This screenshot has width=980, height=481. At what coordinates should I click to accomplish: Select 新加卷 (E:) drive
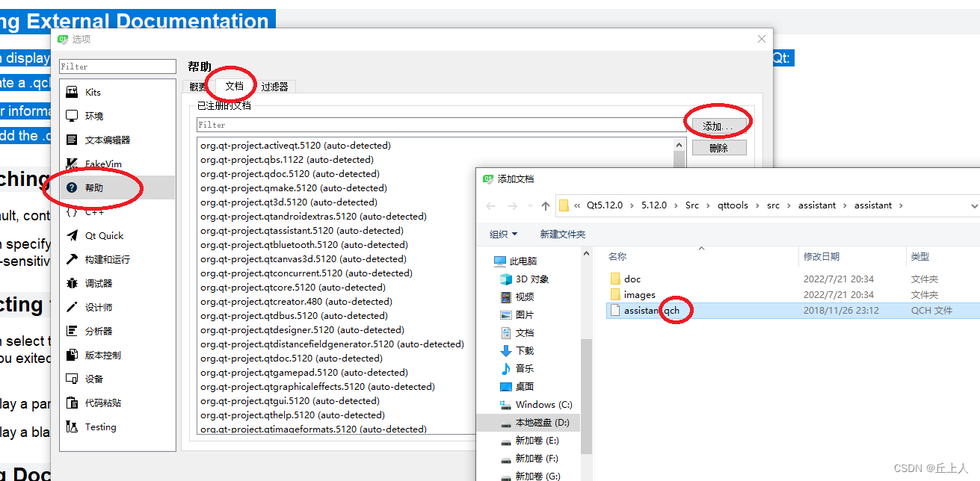click(x=530, y=441)
